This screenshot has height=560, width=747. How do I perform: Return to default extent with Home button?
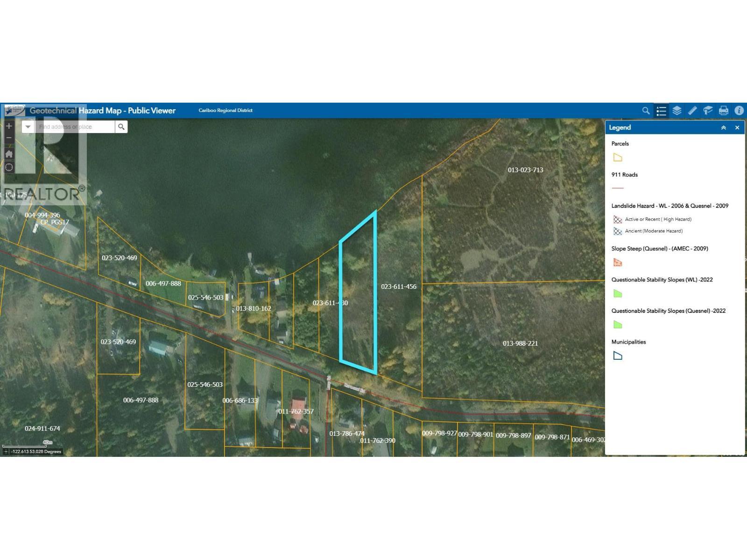click(x=9, y=154)
